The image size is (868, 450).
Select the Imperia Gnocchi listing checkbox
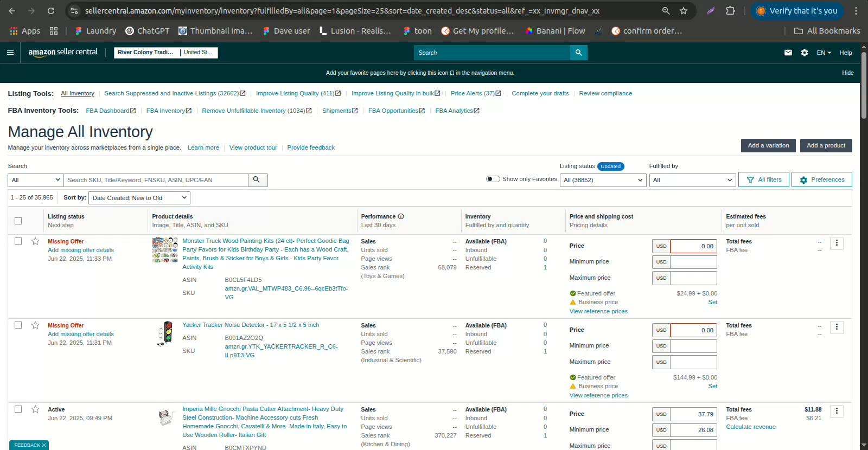coord(18,409)
